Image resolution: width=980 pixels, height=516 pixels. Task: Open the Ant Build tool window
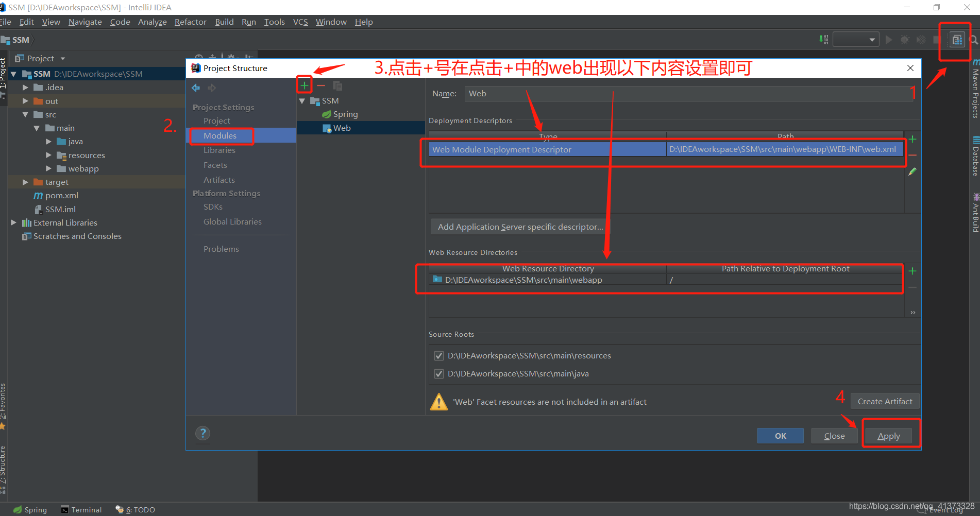point(975,213)
